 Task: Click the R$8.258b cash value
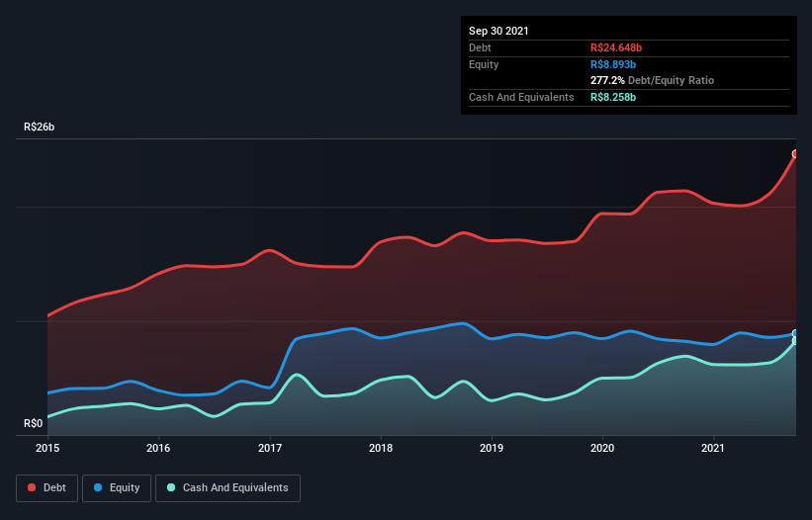[613, 97]
